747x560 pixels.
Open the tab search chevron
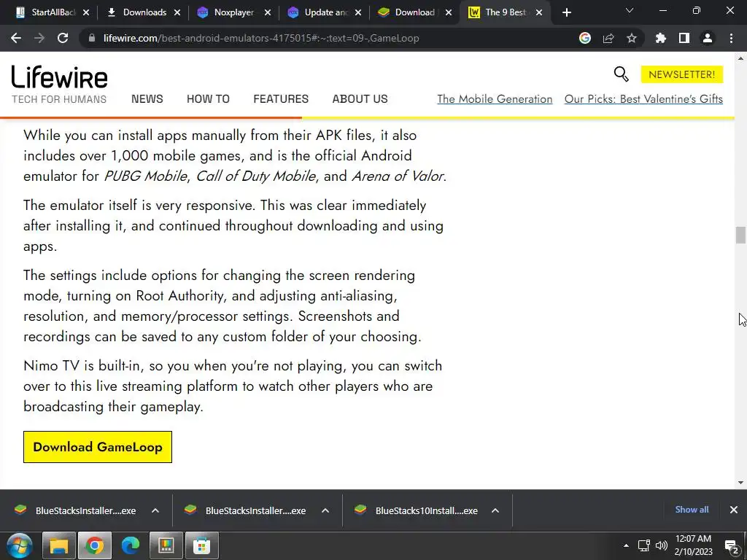pyautogui.click(x=630, y=10)
